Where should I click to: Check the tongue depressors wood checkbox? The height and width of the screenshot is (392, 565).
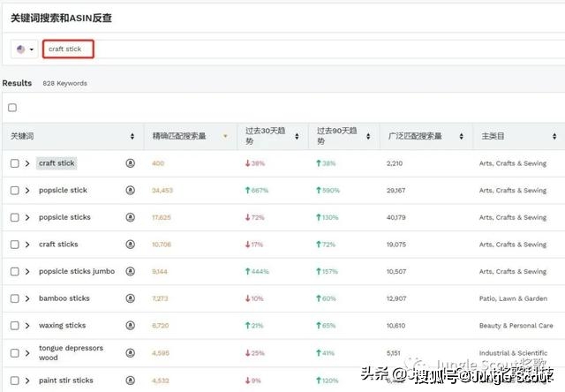click(x=14, y=353)
